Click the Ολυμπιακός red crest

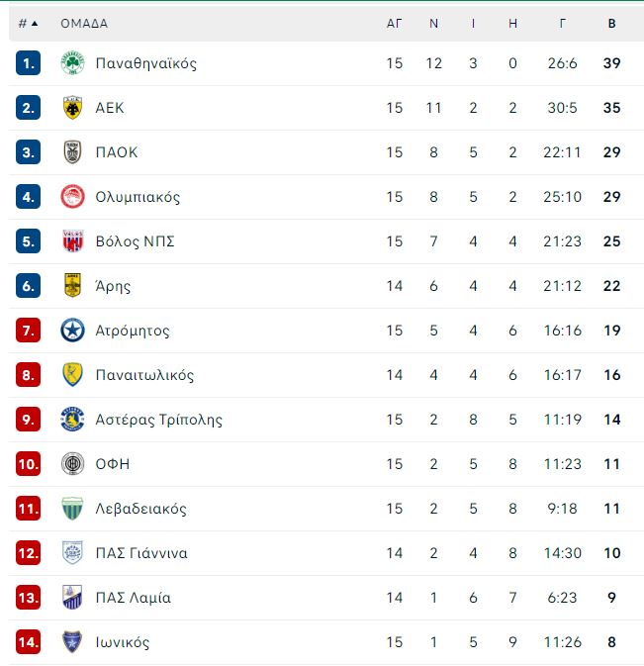72,197
